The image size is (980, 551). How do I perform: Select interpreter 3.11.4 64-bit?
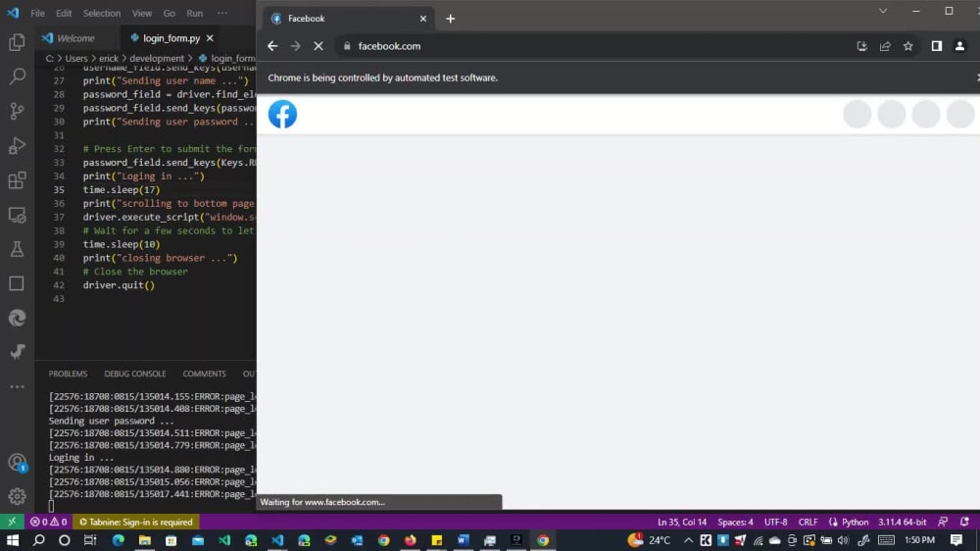coord(902,522)
